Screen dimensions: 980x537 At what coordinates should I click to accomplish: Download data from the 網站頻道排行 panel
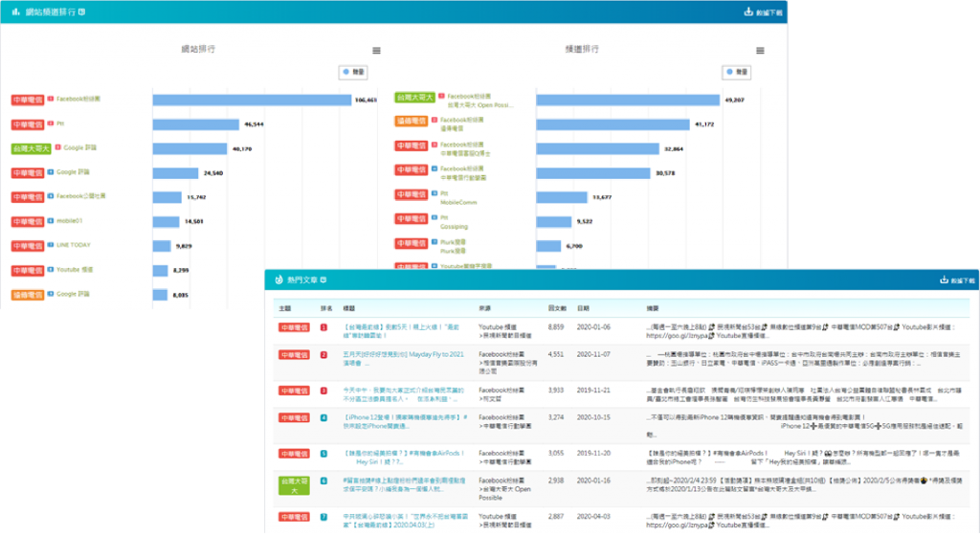pyautogui.click(x=763, y=11)
